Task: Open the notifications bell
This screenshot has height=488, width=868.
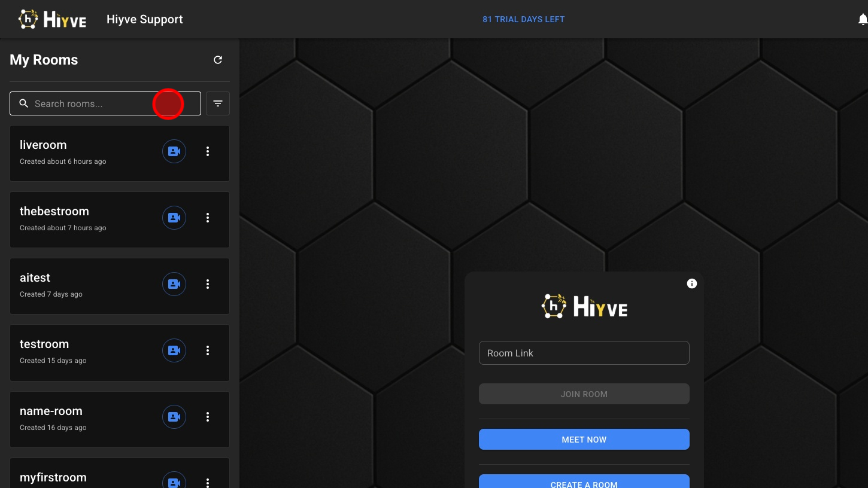Action: pos(862,20)
